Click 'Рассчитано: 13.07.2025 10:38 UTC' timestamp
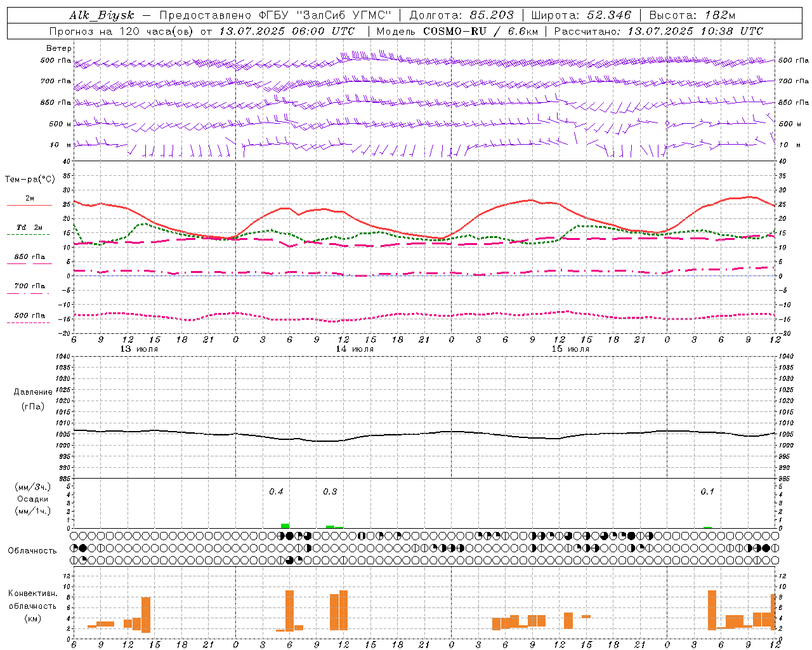812x650 pixels. (x=658, y=31)
